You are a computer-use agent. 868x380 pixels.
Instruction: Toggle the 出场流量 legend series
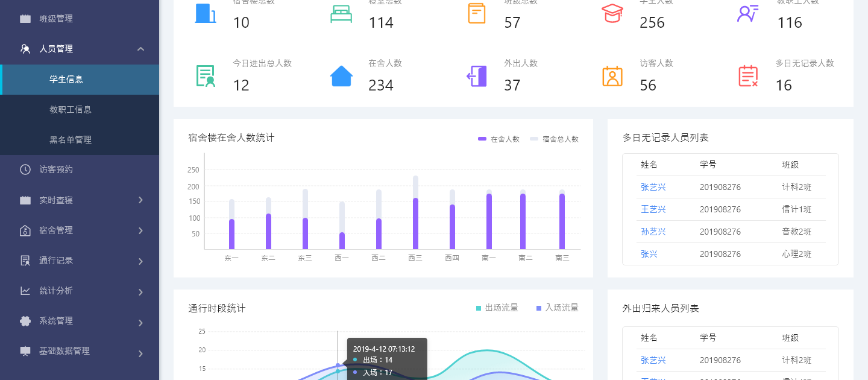497,308
